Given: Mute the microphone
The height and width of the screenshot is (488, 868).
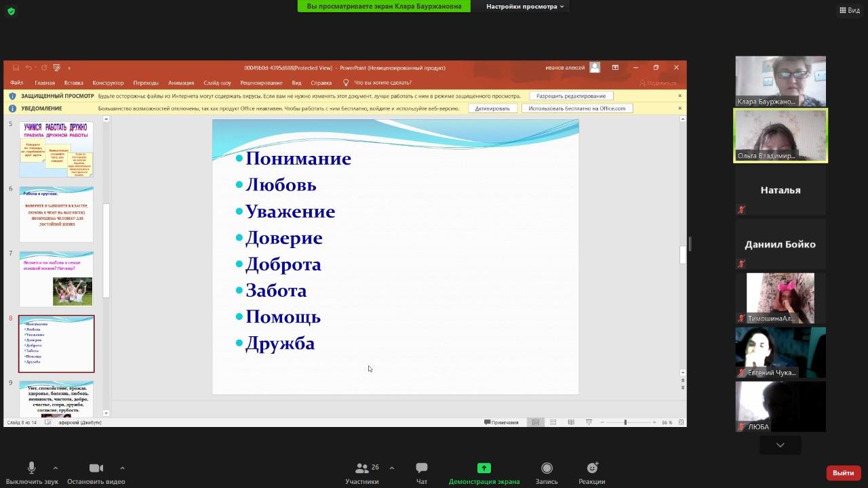Looking at the screenshot, I should [x=31, y=468].
